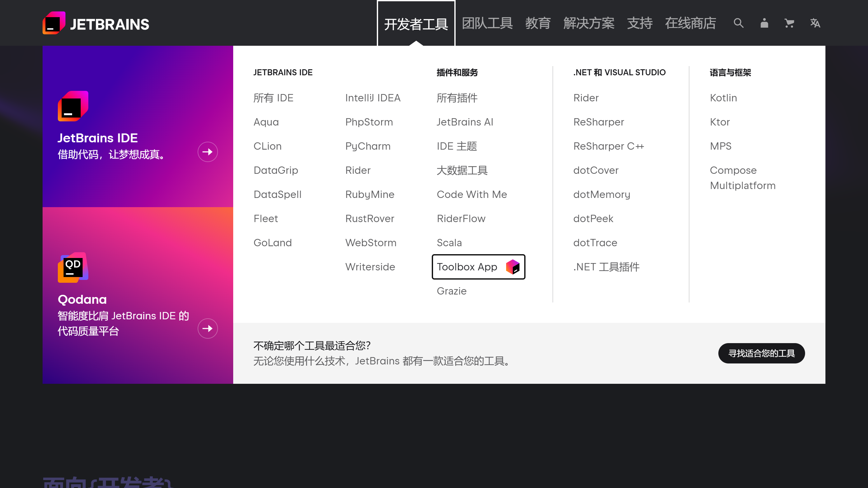Click the Qodana card arrow button
Viewport: 868px width, 488px height.
point(207,328)
